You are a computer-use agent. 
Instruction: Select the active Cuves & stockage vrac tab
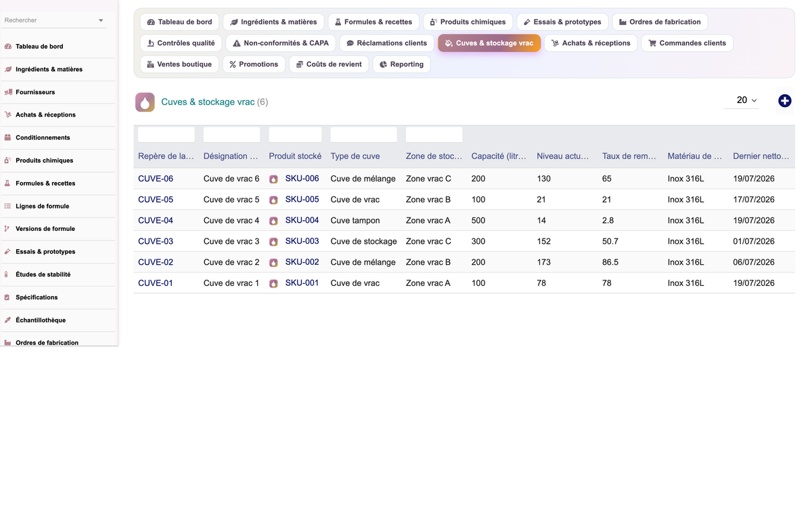(489, 43)
